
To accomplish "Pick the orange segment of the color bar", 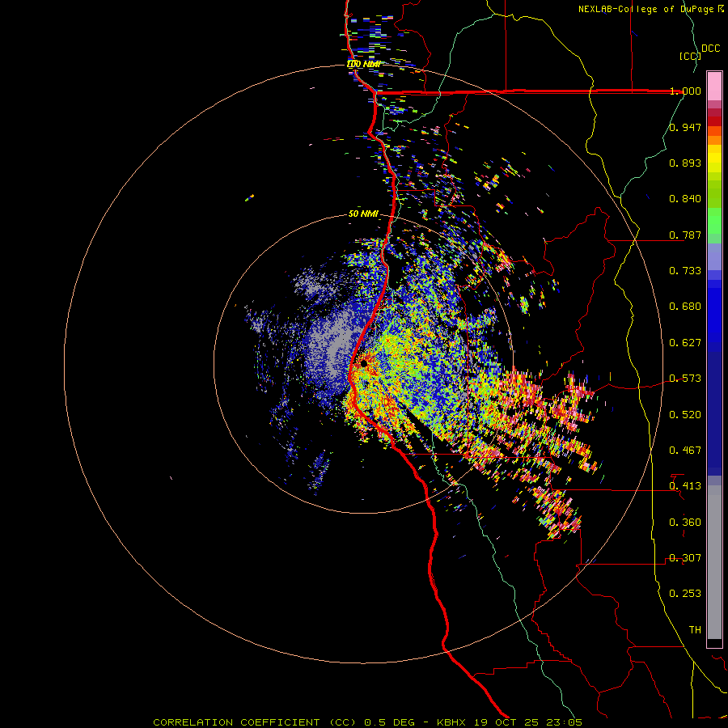I will pyautogui.click(x=714, y=140).
